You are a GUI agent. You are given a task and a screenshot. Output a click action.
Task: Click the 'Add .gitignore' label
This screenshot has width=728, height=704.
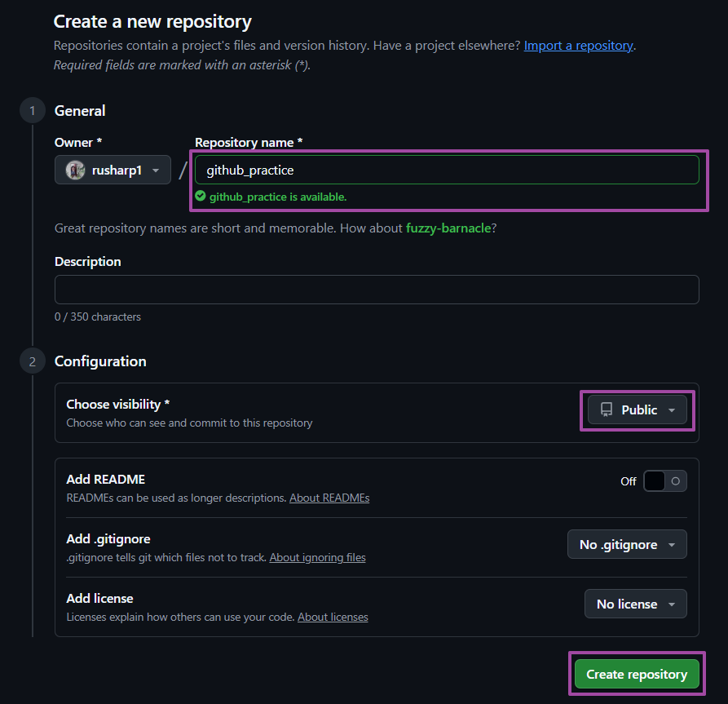[108, 539]
